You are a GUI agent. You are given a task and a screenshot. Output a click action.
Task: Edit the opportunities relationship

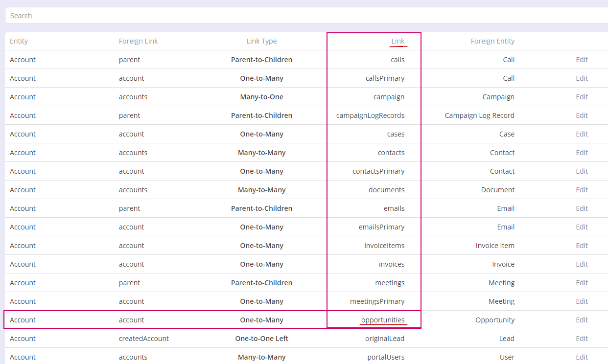[582, 320]
